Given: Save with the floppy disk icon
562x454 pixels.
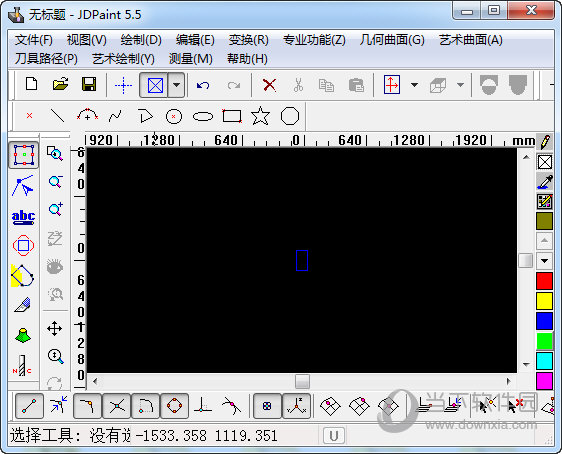Looking at the screenshot, I should click(89, 85).
